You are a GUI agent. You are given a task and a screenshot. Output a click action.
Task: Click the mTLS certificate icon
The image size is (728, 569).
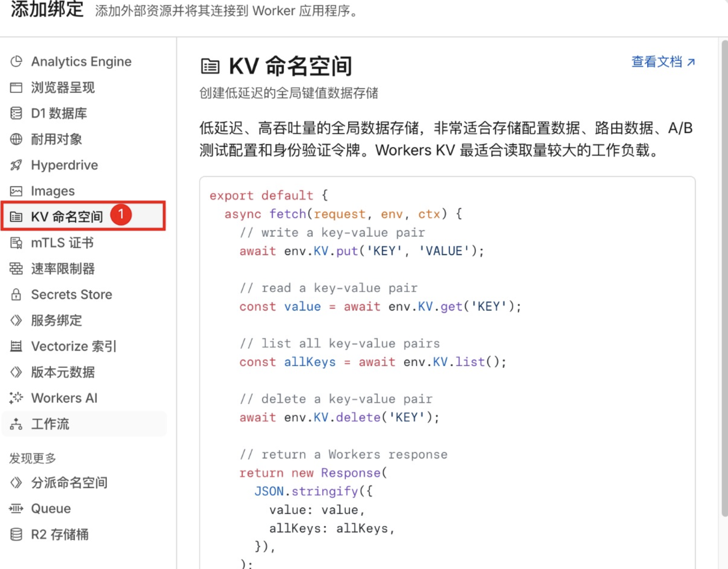pos(16,243)
